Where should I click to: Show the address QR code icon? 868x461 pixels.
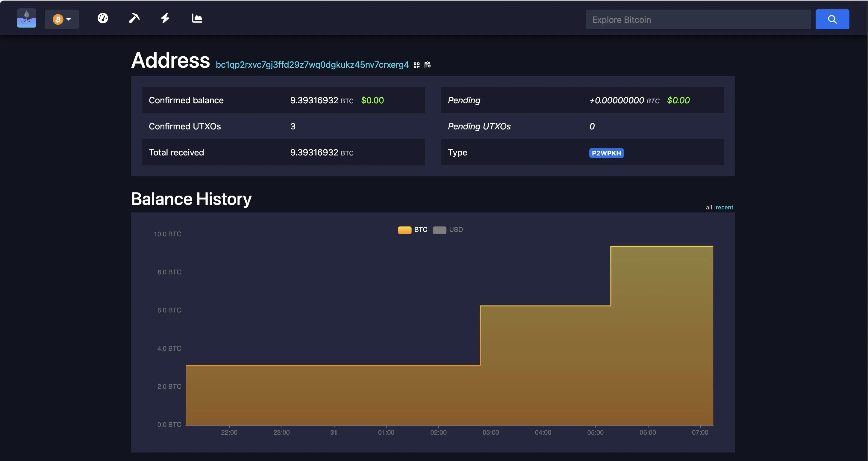click(417, 65)
